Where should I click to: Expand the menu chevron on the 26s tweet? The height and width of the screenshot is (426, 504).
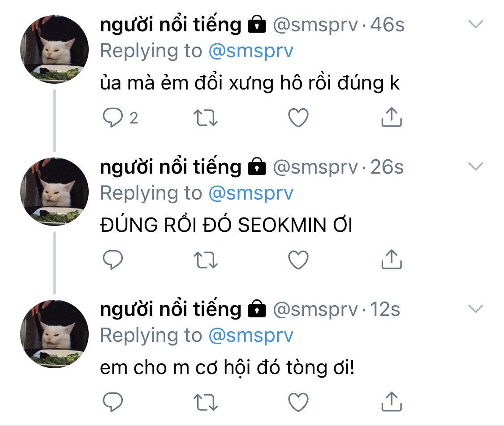(475, 167)
